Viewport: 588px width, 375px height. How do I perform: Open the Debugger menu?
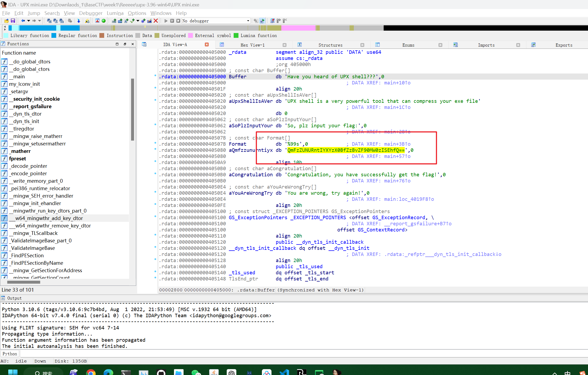[91, 13]
